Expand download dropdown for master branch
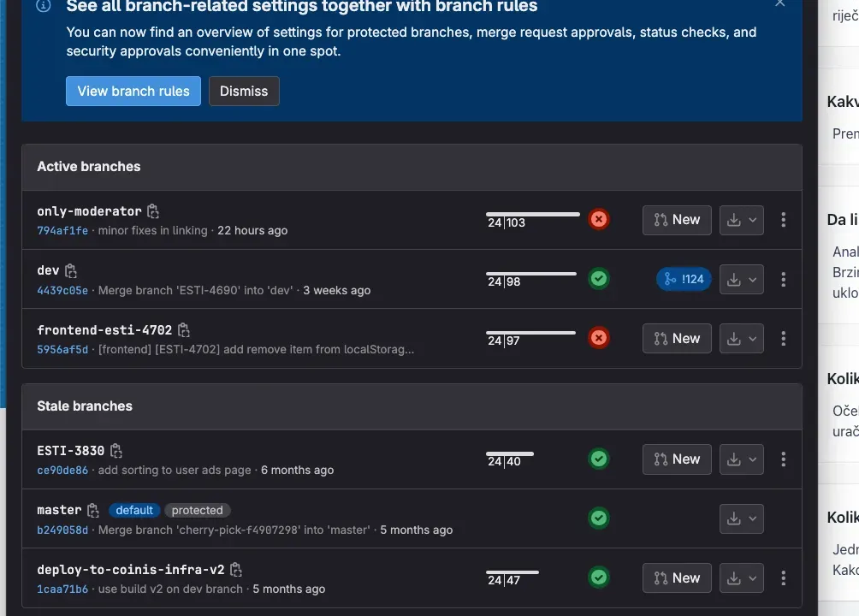 [741, 518]
